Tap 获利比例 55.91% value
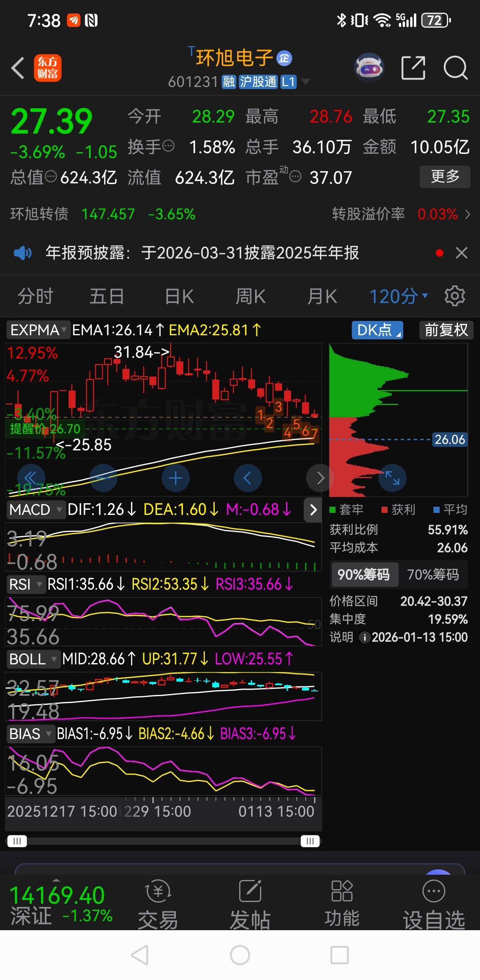 [448, 530]
